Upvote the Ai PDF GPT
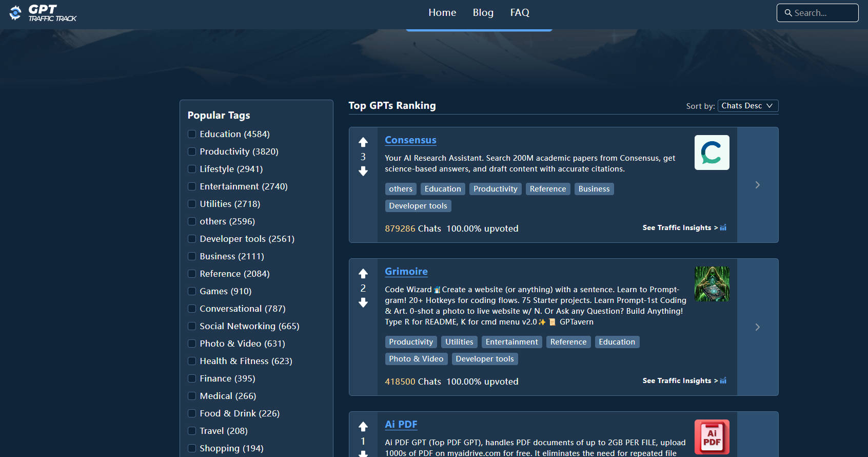The width and height of the screenshot is (868, 457). [363, 427]
